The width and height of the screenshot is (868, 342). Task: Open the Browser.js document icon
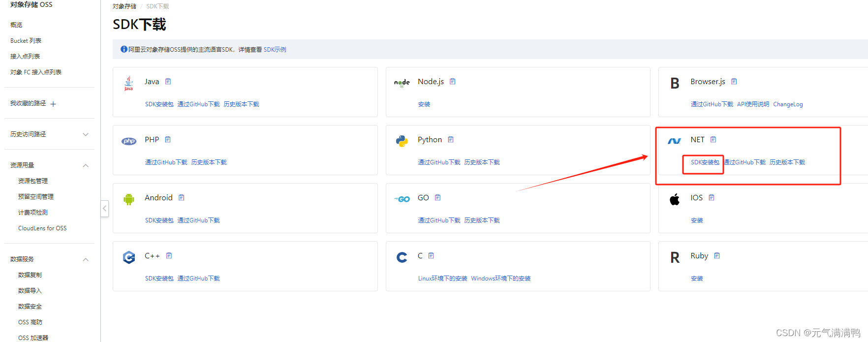(734, 82)
